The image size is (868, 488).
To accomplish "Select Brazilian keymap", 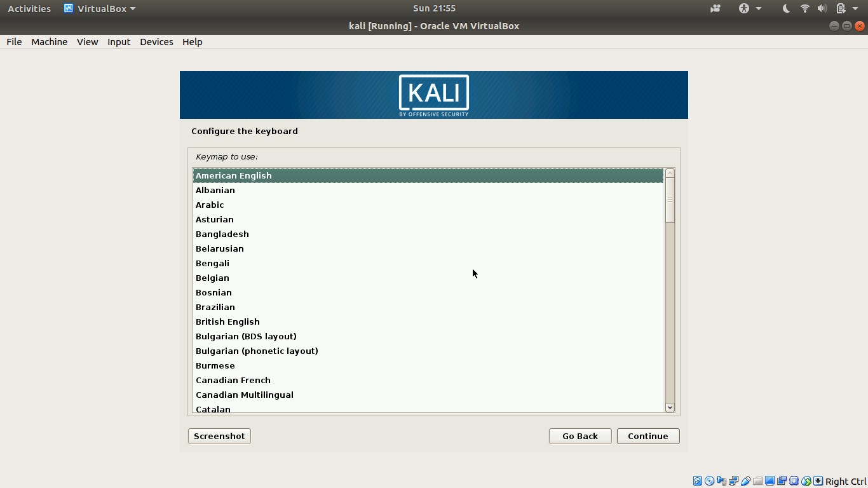I will (428, 307).
